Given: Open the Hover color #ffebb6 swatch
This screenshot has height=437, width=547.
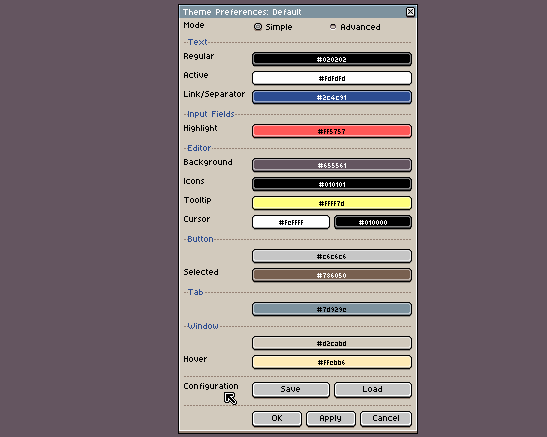Looking at the screenshot, I should pos(332,362).
